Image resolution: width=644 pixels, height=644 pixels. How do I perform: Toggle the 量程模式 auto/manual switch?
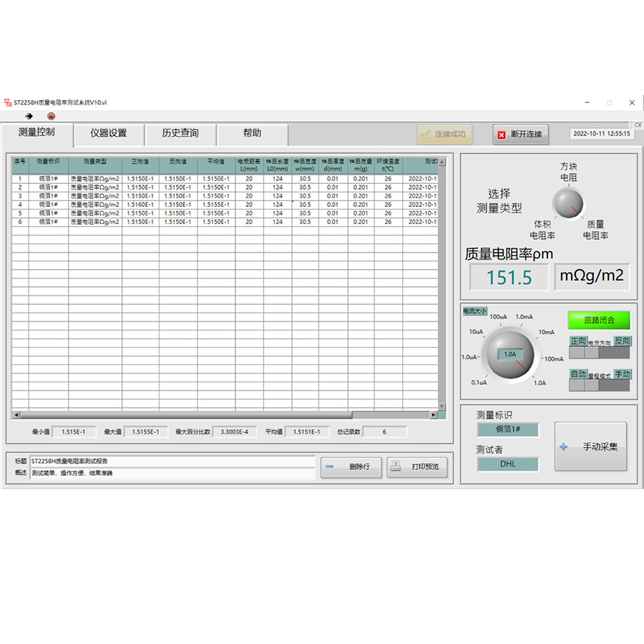(599, 384)
